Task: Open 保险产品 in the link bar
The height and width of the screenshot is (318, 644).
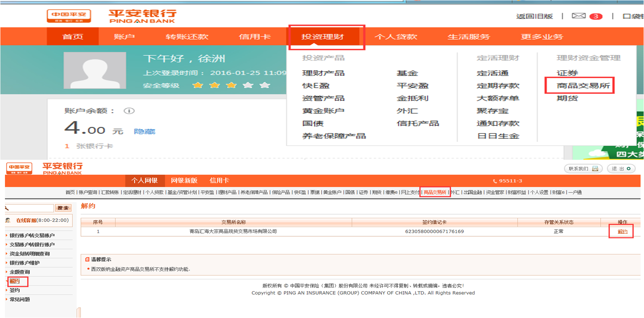Action: point(281,192)
